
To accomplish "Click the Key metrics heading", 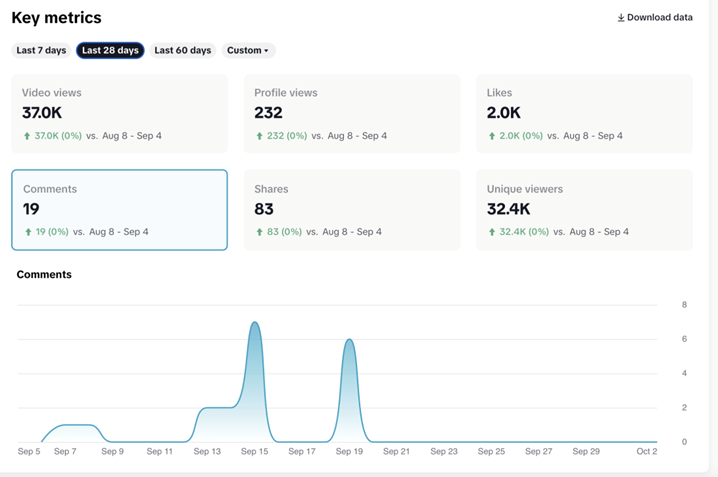I will 56,18.
